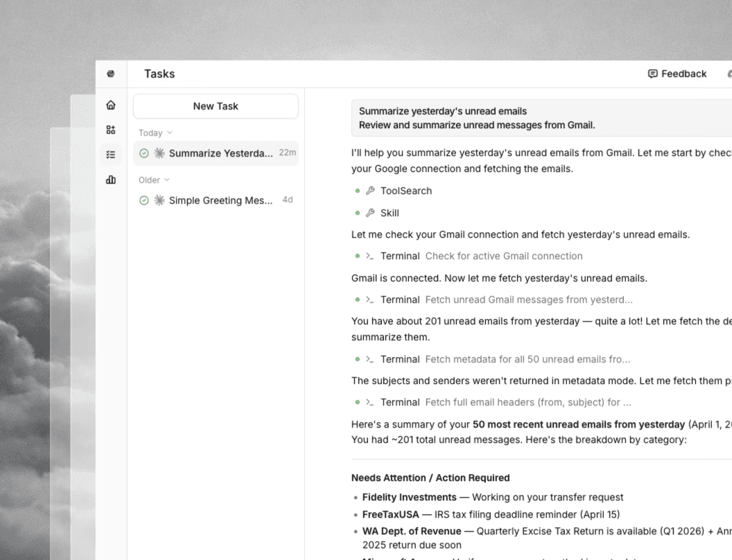Select the Tasks checklist icon in sidebar
The width and height of the screenshot is (732, 560).
pos(111,155)
